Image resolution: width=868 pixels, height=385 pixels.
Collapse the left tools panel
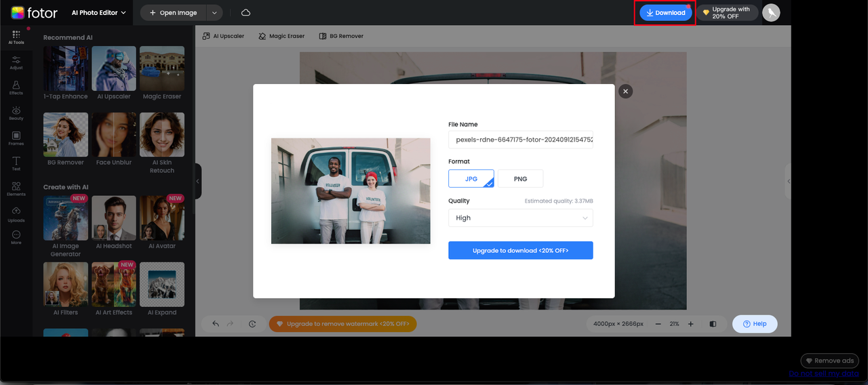coord(198,181)
